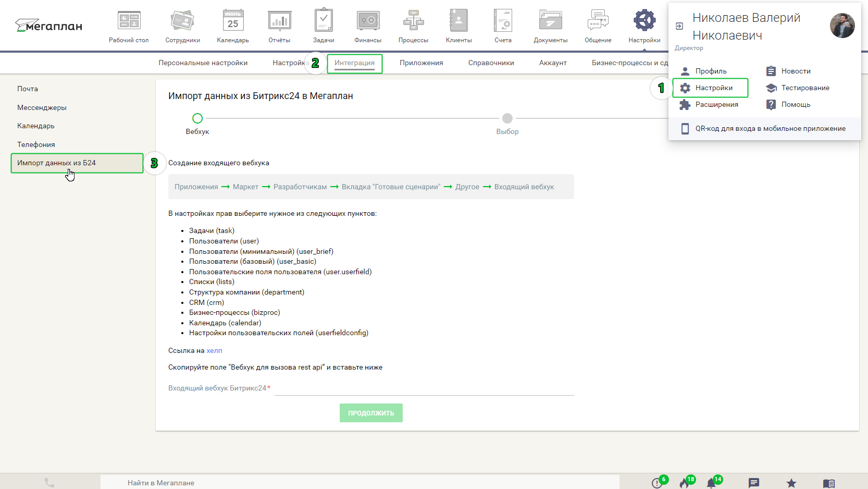Click the Настройки gear icon in top bar
The height and width of the screenshot is (489, 868).
click(x=644, y=20)
